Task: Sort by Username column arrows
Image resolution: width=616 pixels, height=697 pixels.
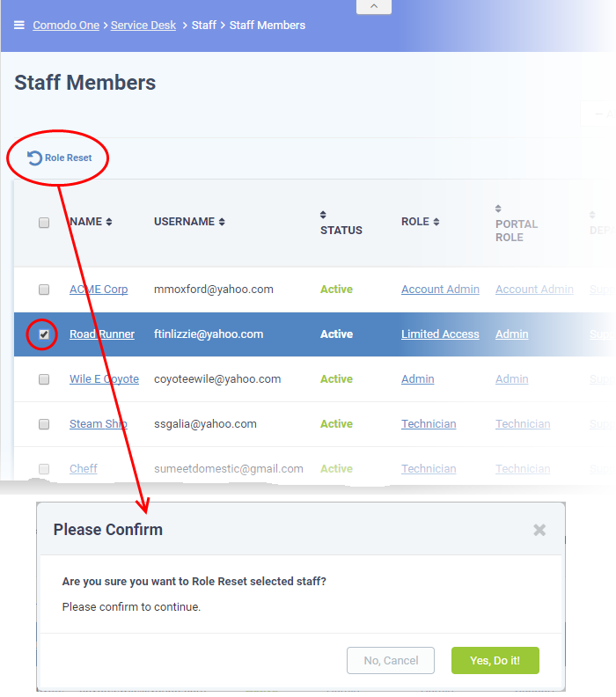Action: coord(222,222)
